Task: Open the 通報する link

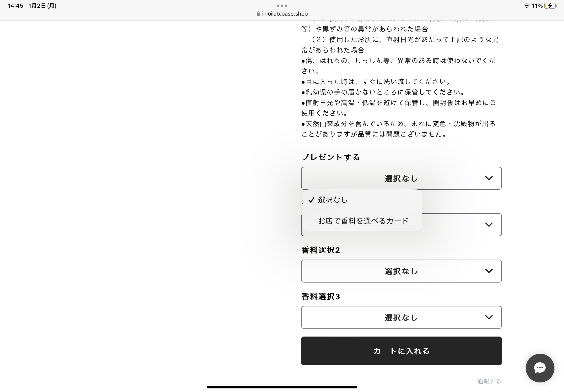Action: coord(489,381)
